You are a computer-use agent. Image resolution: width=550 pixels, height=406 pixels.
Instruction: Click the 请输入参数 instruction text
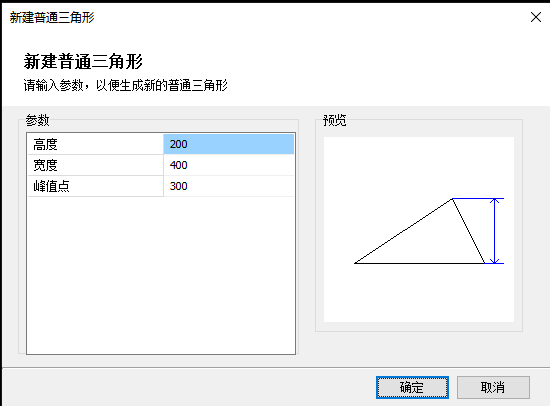(x=53, y=85)
